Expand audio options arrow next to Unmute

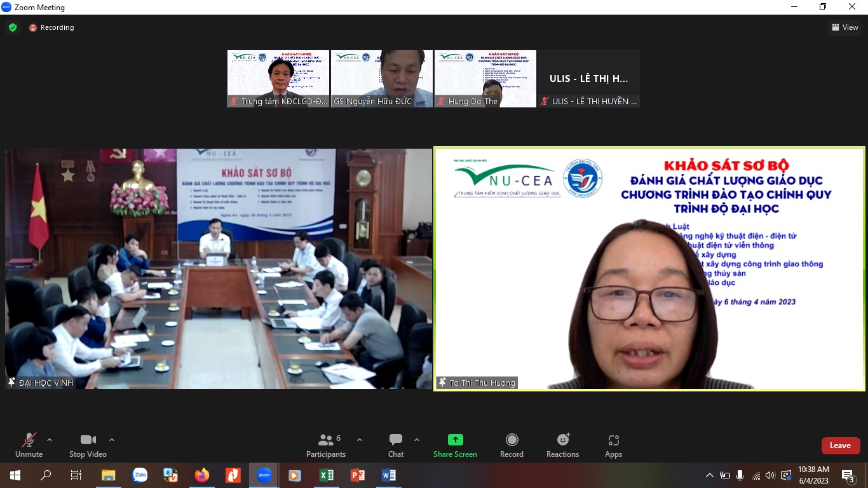coord(50,440)
